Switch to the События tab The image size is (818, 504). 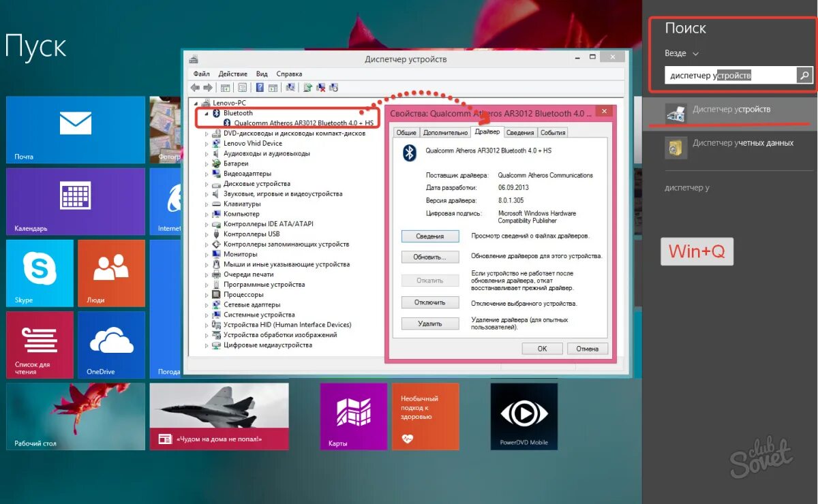[x=553, y=133]
